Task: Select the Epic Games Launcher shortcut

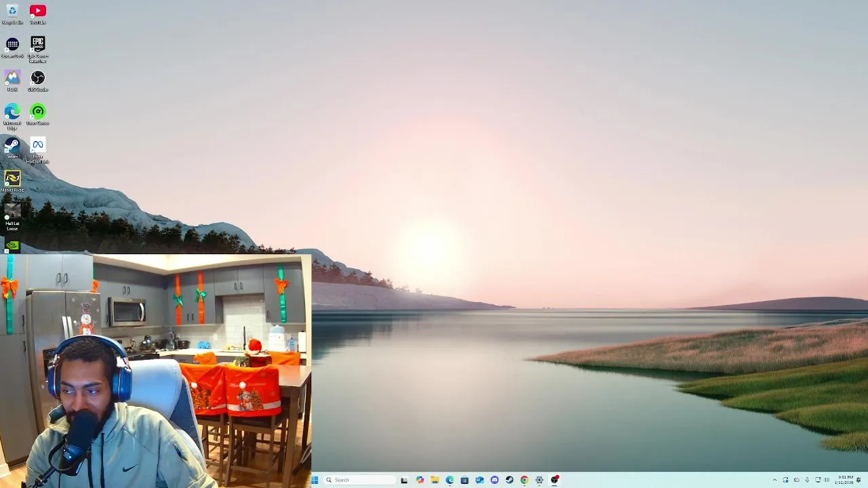Action: pos(38,49)
